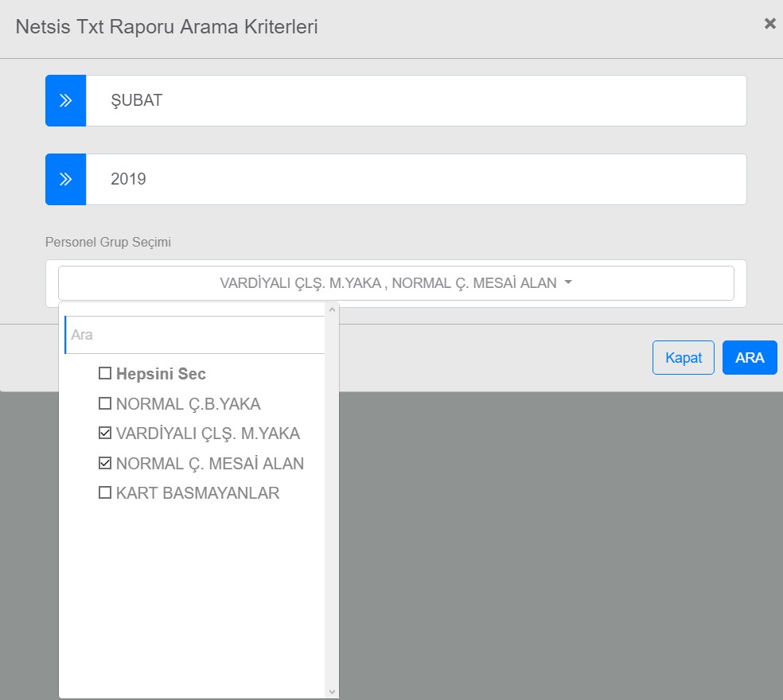Click the Kapat button
Viewport: 783px width, 700px height.
pyautogui.click(x=683, y=357)
